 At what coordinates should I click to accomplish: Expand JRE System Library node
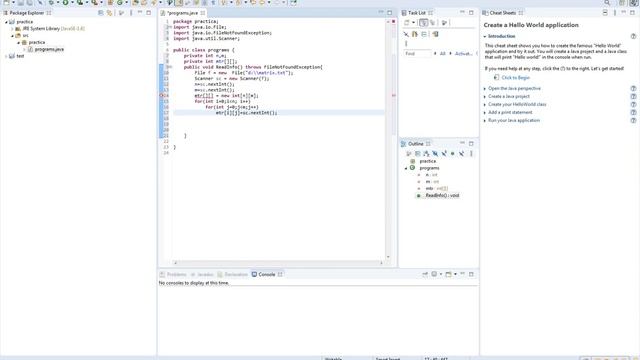tap(12, 29)
